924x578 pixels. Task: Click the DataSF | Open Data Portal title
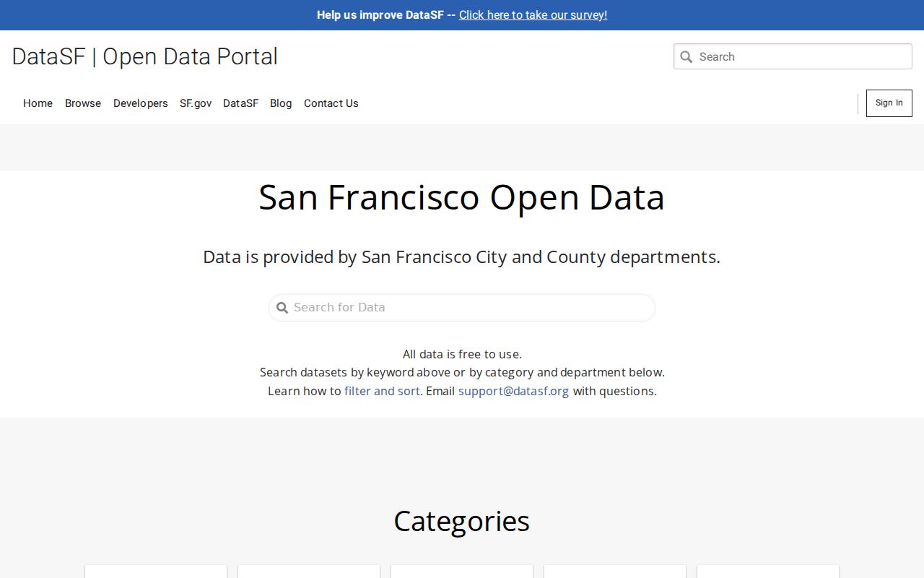click(x=145, y=56)
